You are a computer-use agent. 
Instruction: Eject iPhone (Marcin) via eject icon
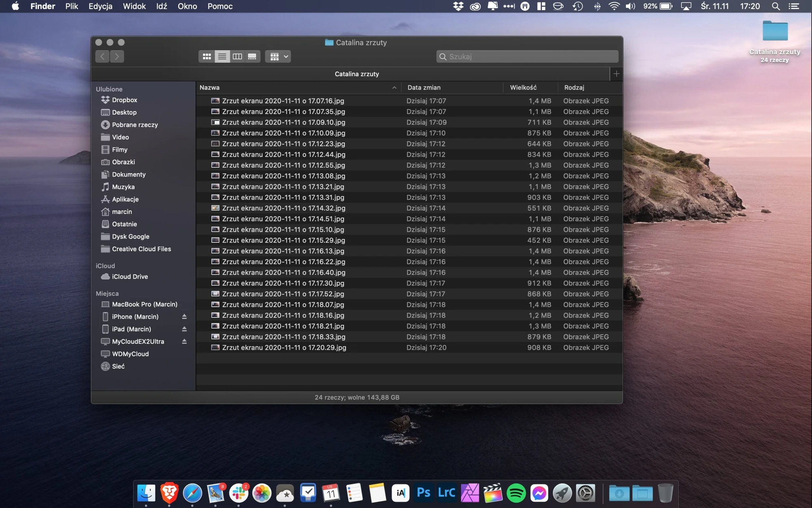(x=184, y=317)
